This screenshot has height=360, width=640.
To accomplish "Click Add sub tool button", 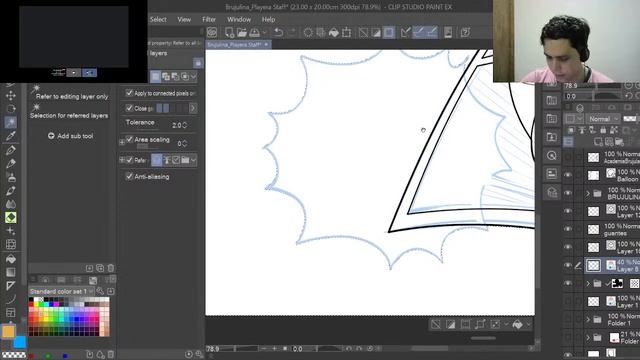I will click(x=71, y=136).
